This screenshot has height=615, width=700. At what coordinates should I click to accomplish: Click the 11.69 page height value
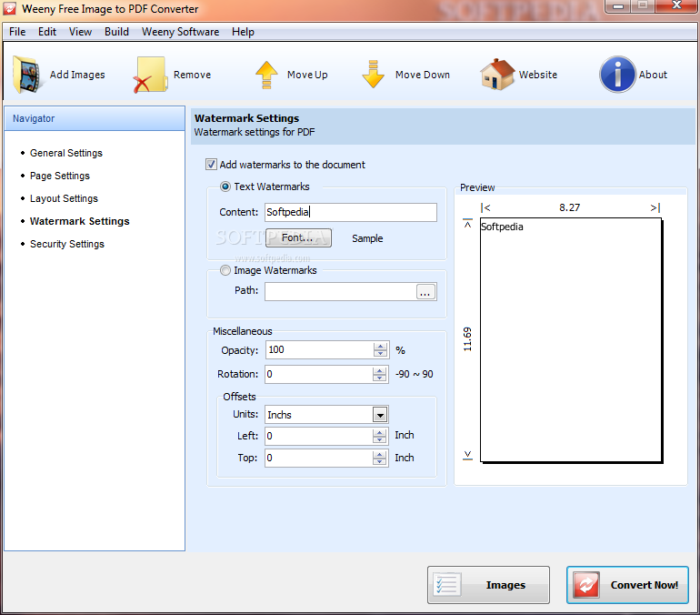click(x=467, y=339)
